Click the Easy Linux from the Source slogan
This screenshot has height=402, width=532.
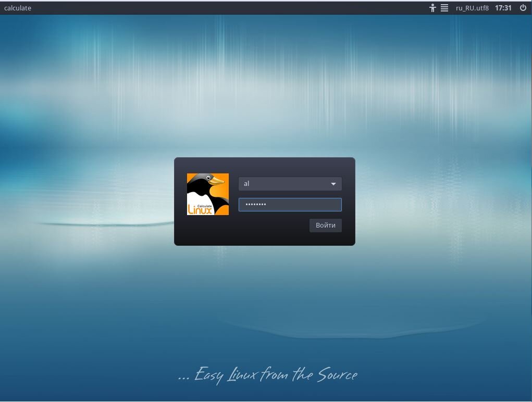tap(266, 374)
